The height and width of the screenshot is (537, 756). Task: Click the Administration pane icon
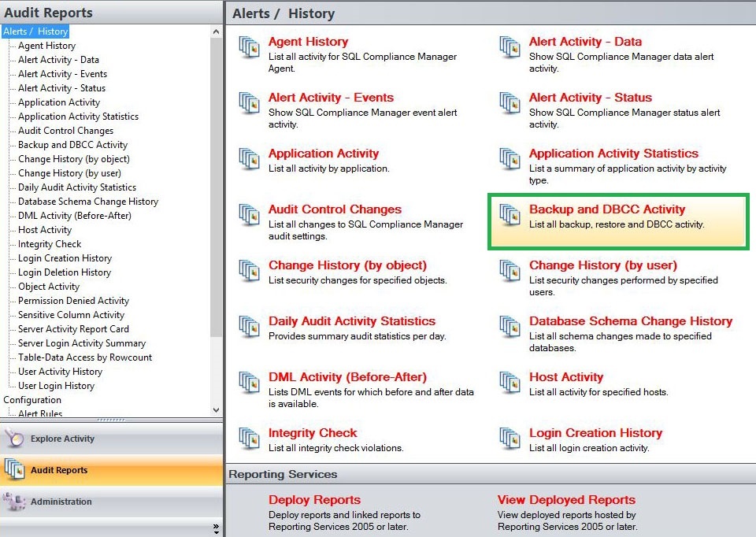coord(14,502)
